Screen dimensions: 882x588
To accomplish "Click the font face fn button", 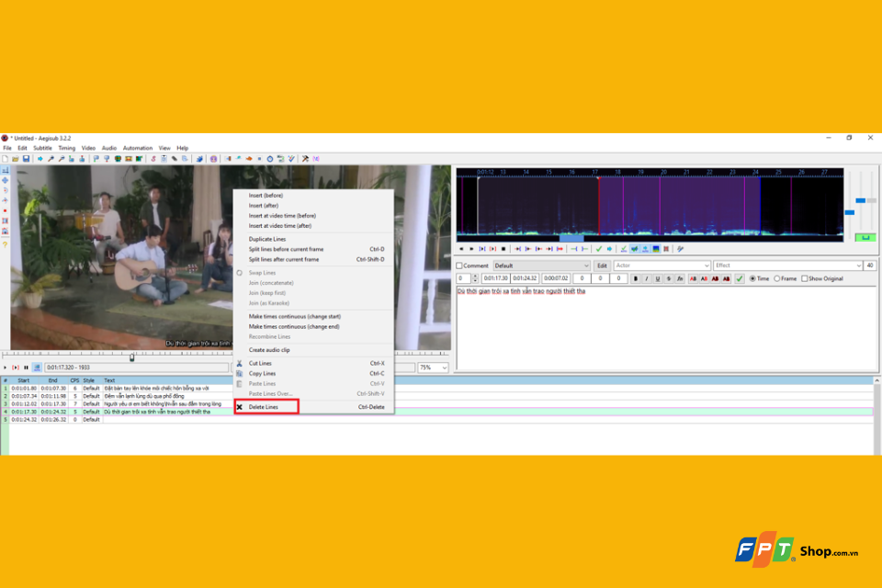I will click(x=680, y=278).
